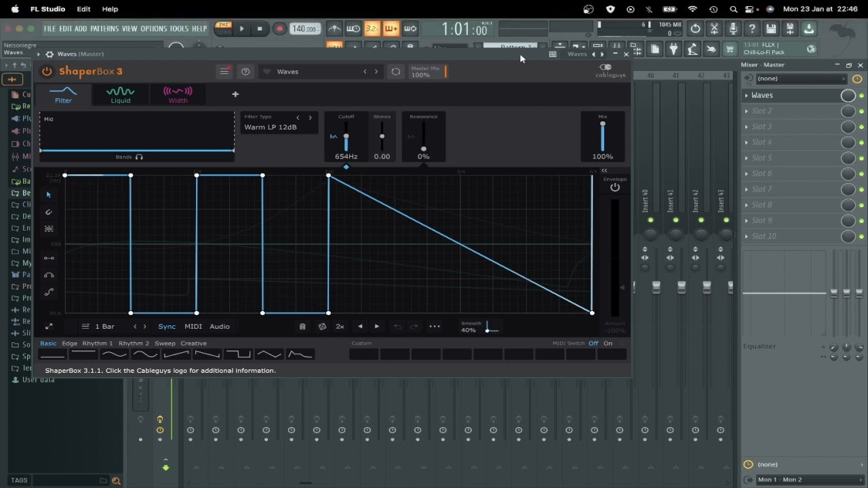Screen dimensions: 868x488
Task: Solo the band with headphones icon
Action: tap(139, 157)
